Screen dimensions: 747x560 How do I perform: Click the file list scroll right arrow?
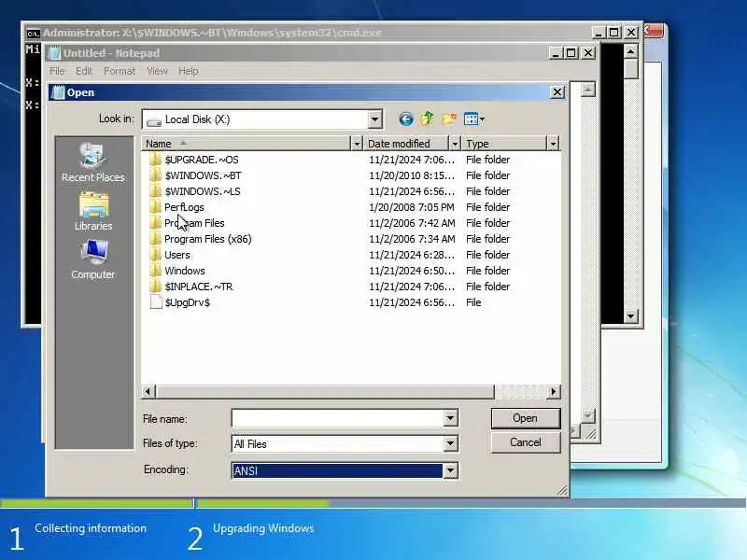click(x=553, y=391)
